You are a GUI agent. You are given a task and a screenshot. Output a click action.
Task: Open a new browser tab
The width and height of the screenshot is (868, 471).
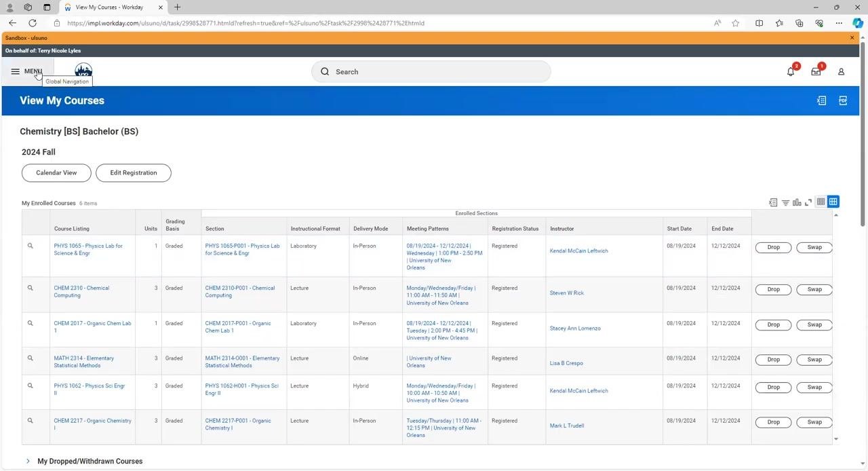click(177, 7)
